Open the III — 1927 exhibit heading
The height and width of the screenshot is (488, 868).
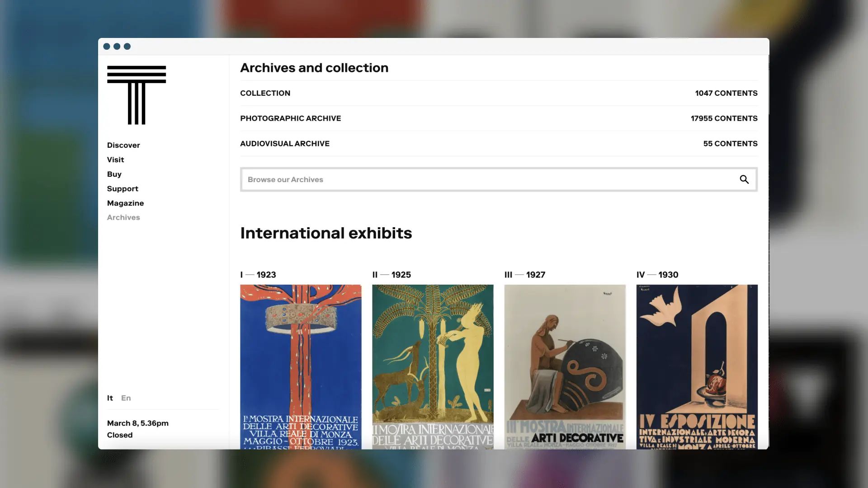pyautogui.click(x=525, y=275)
